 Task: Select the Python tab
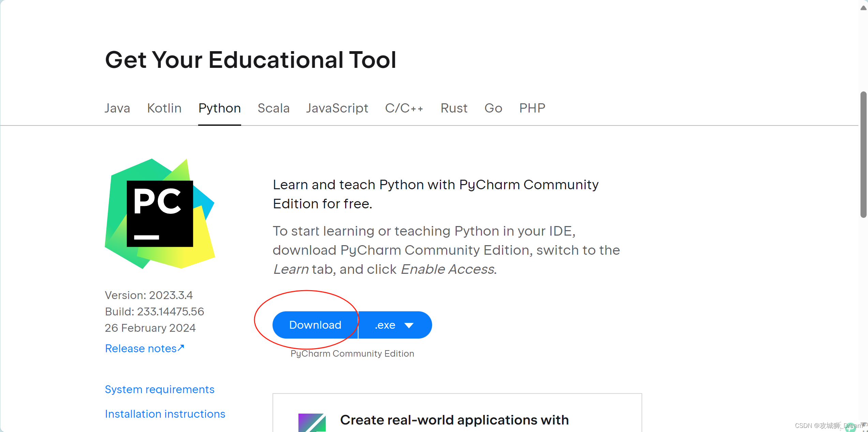coord(219,108)
